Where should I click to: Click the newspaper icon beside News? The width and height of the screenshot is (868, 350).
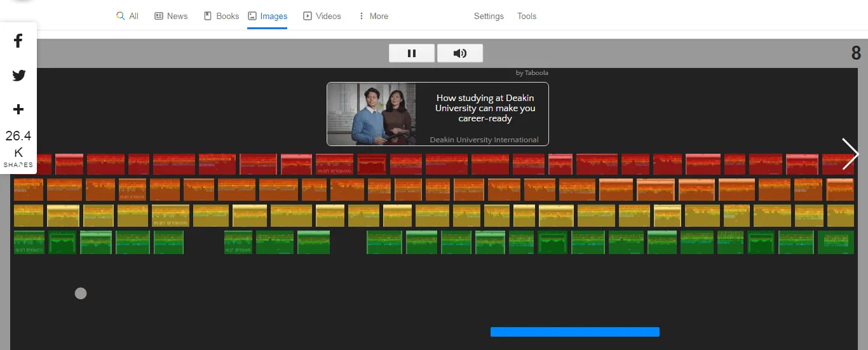coord(159,16)
